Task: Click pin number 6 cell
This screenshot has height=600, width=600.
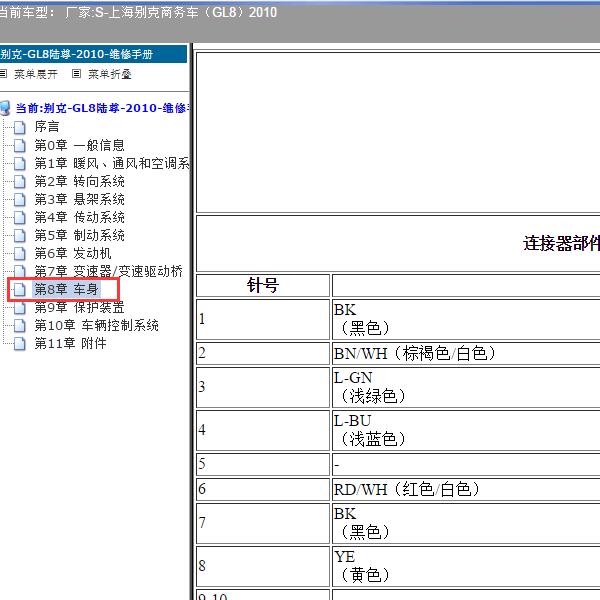Action: (x=263, y=489)
